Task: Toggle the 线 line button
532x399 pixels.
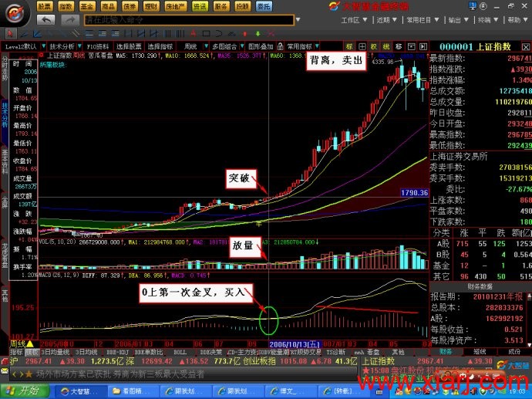Action: point(386,46)
